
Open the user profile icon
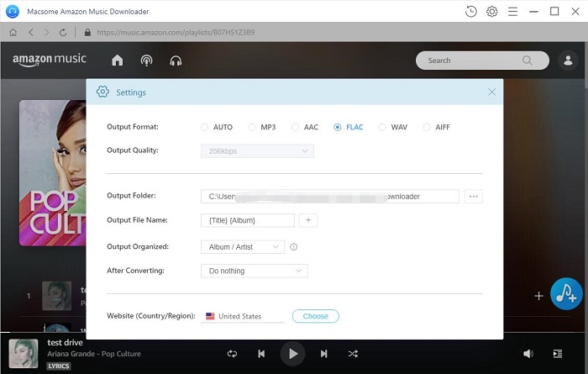point(568,61)
